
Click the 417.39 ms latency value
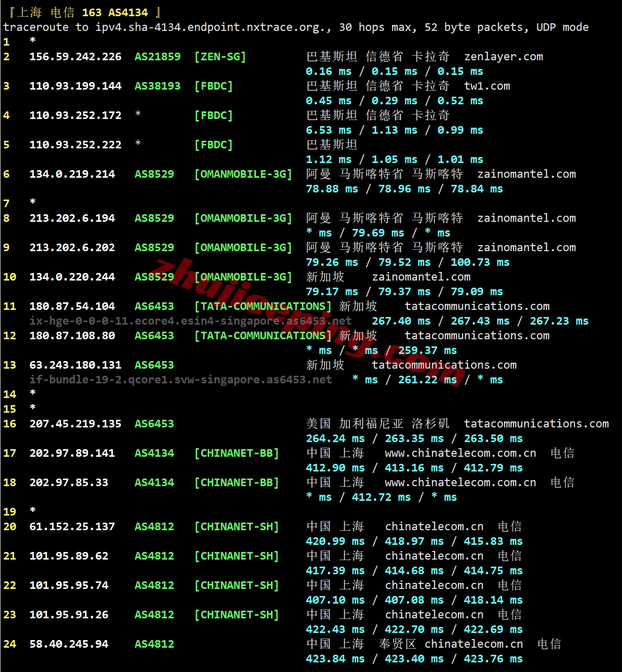tap(335, 571)
